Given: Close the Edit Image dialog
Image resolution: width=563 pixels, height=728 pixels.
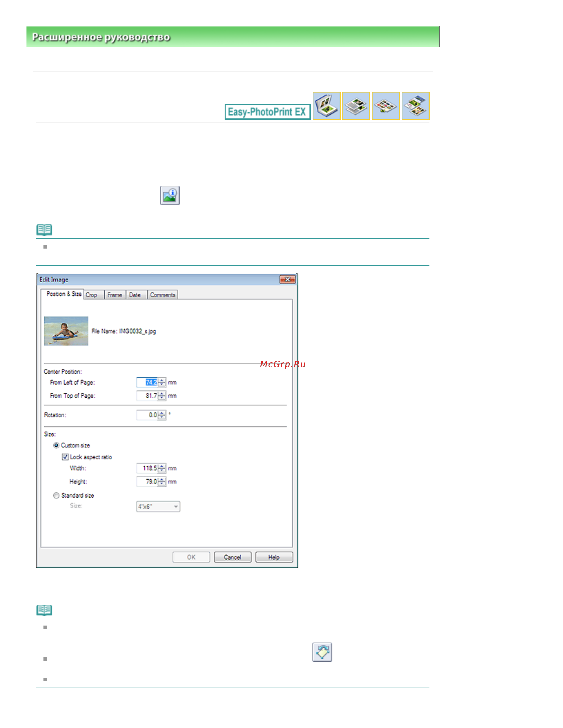Looking at the screenshot, I should point(288,279).
